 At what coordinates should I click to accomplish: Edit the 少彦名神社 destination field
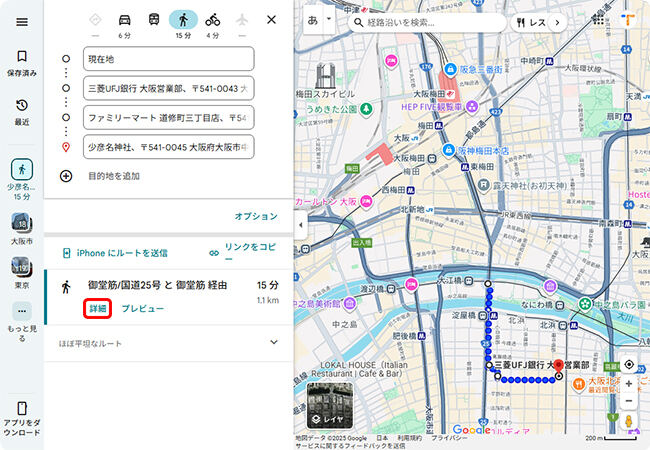tap(169, 147)
